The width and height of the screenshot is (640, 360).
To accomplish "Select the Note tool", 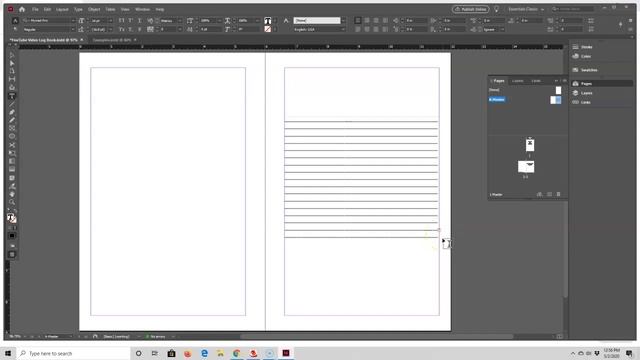I will coord(12,178).
